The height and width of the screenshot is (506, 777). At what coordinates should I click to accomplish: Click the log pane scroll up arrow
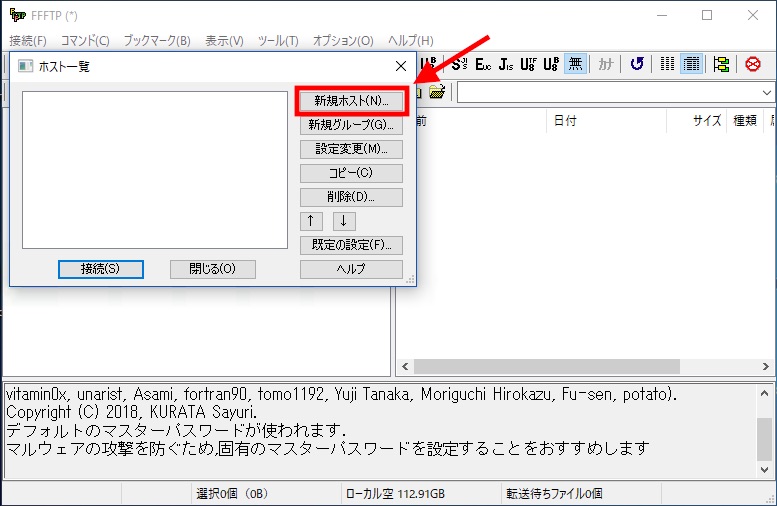tap(764, 394)
